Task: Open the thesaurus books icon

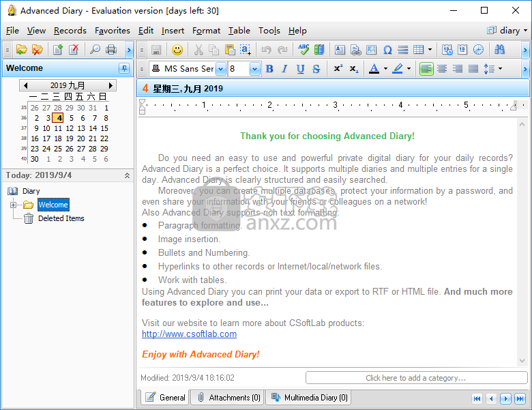Action: tap(319, 50)
